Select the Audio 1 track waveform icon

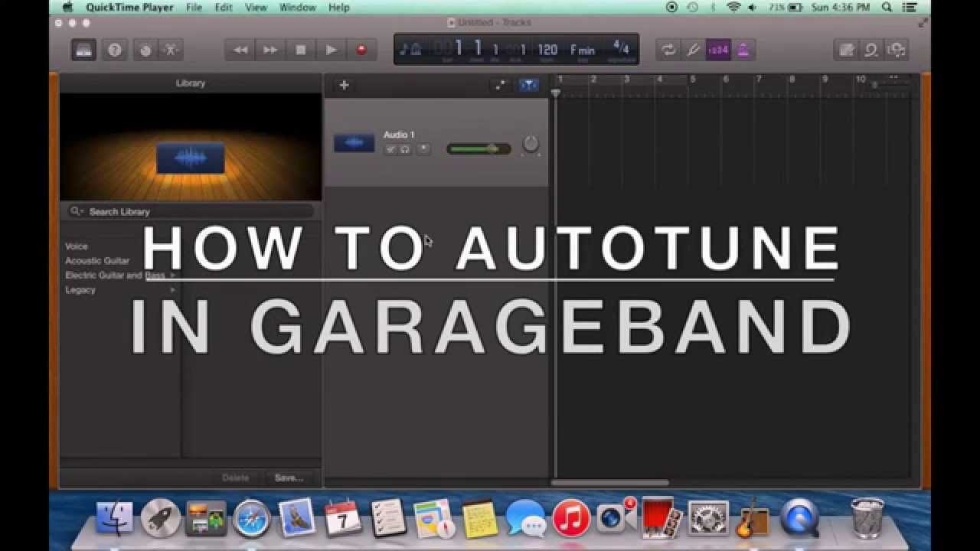(354, 142)
